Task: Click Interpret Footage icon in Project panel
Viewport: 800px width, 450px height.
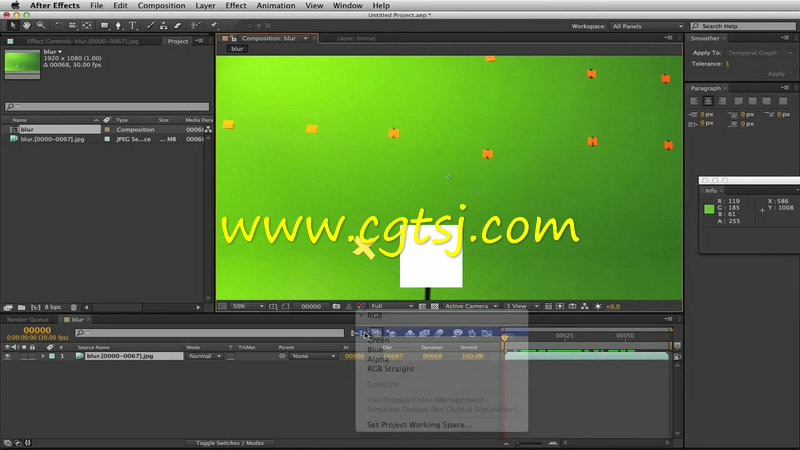Action: [x=8, y=307]
